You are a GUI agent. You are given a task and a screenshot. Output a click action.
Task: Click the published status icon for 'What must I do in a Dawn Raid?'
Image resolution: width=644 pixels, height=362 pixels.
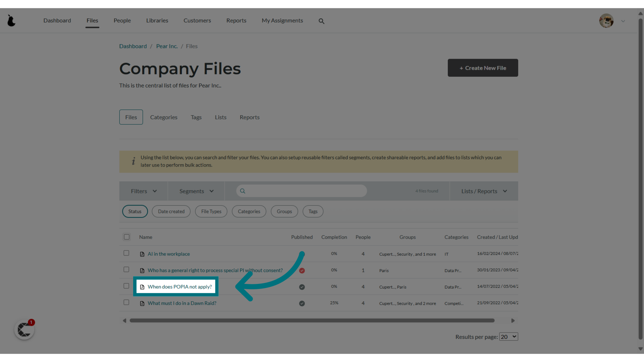pyautogui.click(x=302, y=303)
